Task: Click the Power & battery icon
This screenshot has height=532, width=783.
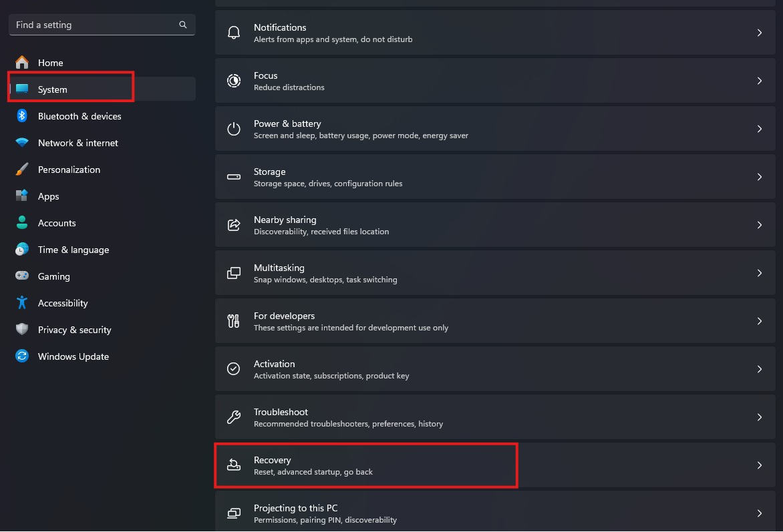Action: coord(234,129)
